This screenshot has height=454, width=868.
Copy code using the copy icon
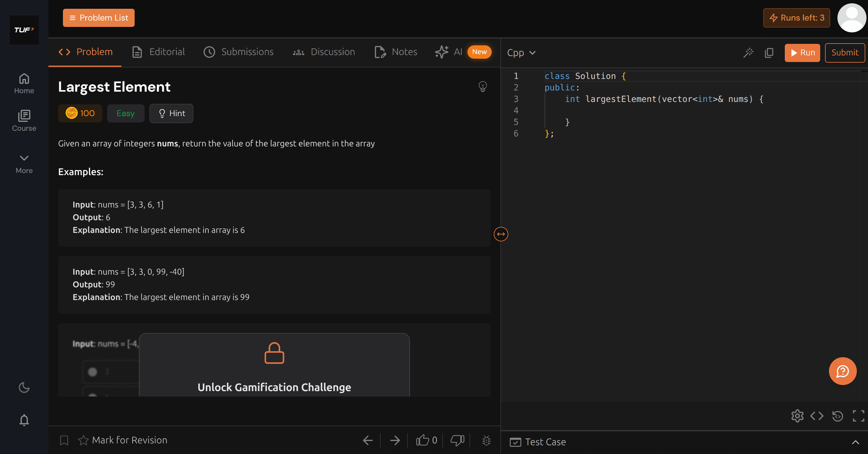pos(769,53)
